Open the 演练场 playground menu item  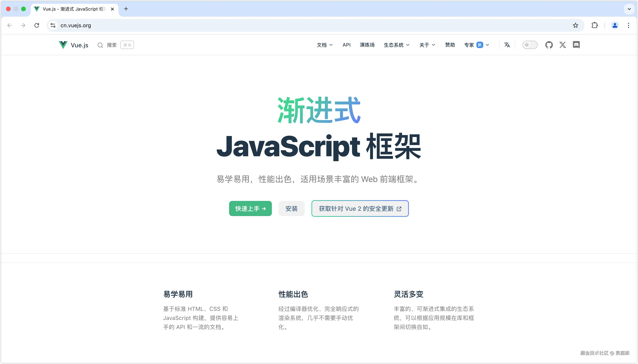(x=367, y=45)
